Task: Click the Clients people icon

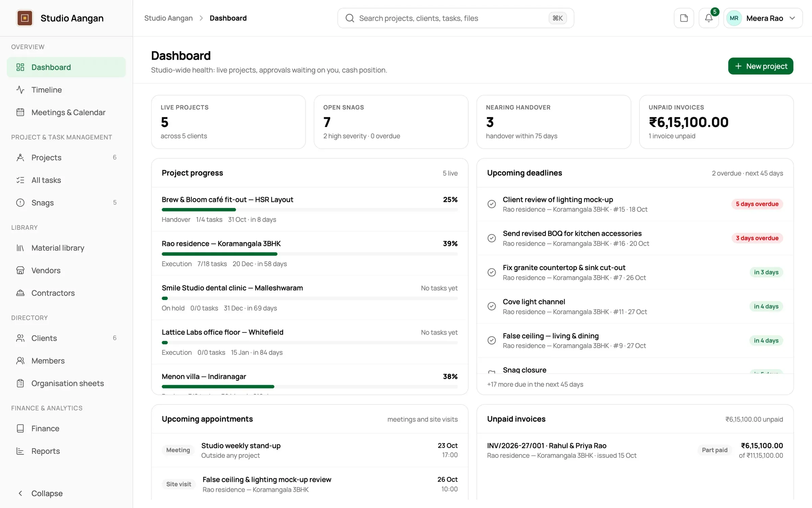Action: click(x=20, y=338)
